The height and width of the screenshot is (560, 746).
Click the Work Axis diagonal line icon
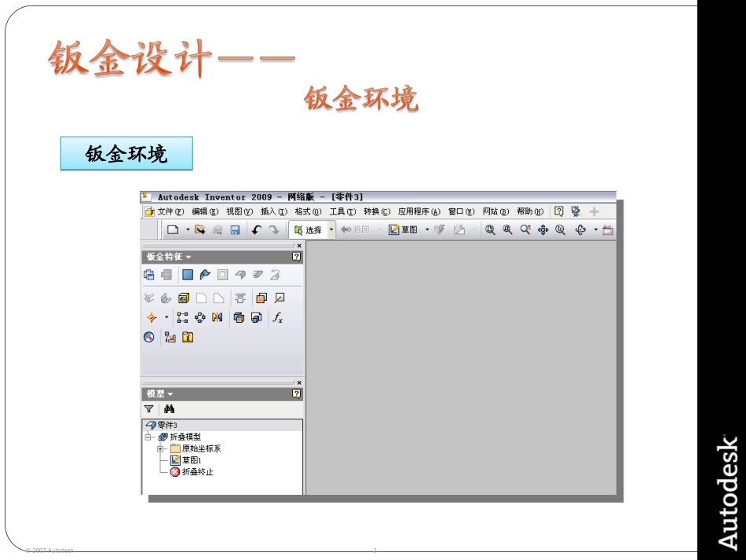pos(280,298)
